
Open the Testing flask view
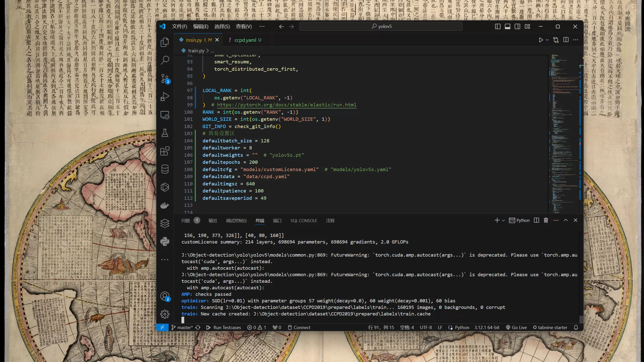[165, 133]
